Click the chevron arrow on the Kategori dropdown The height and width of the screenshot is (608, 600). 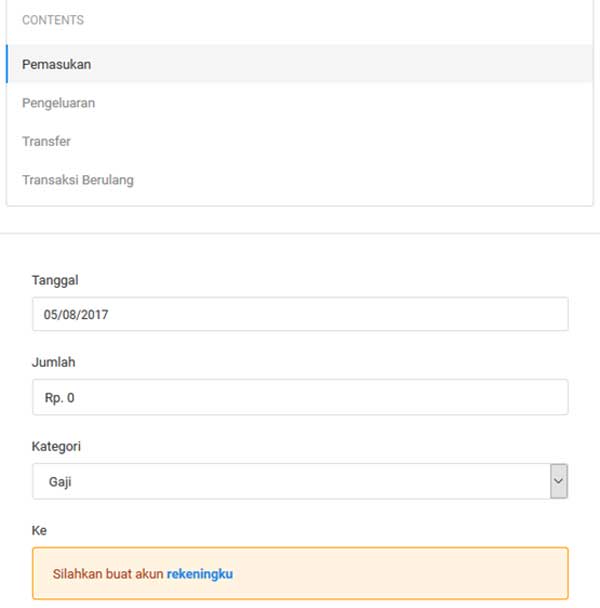click(559, 481)
